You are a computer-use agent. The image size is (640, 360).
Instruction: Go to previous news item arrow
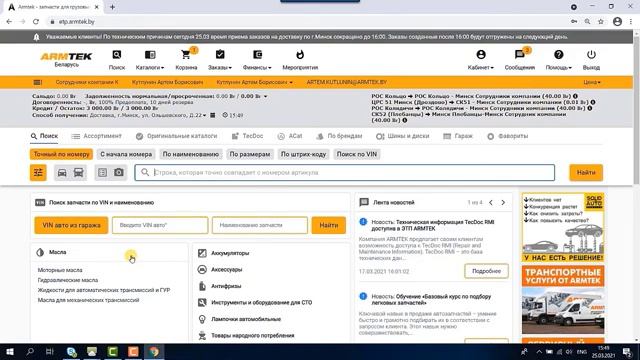491,202
